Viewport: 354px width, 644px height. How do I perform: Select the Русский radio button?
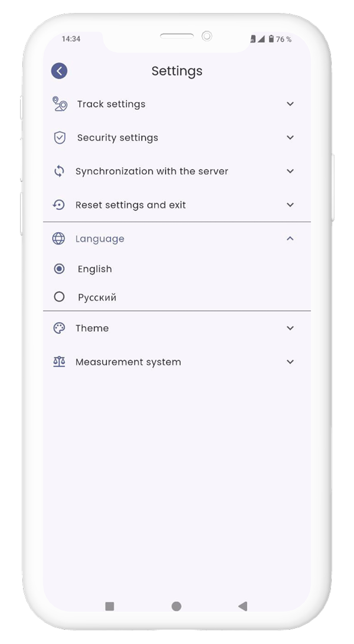[x=59, y=297]
